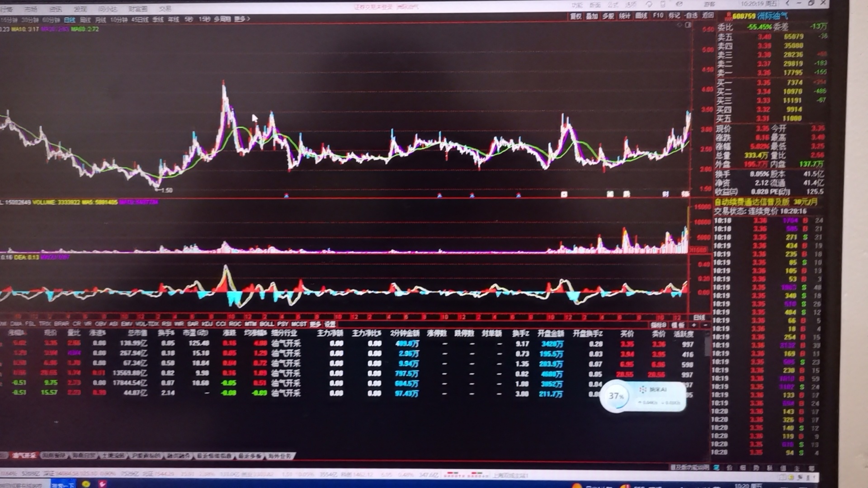Select the 月线 monthly period tab
The image size is (868, 488).
(x=100, y=20)
